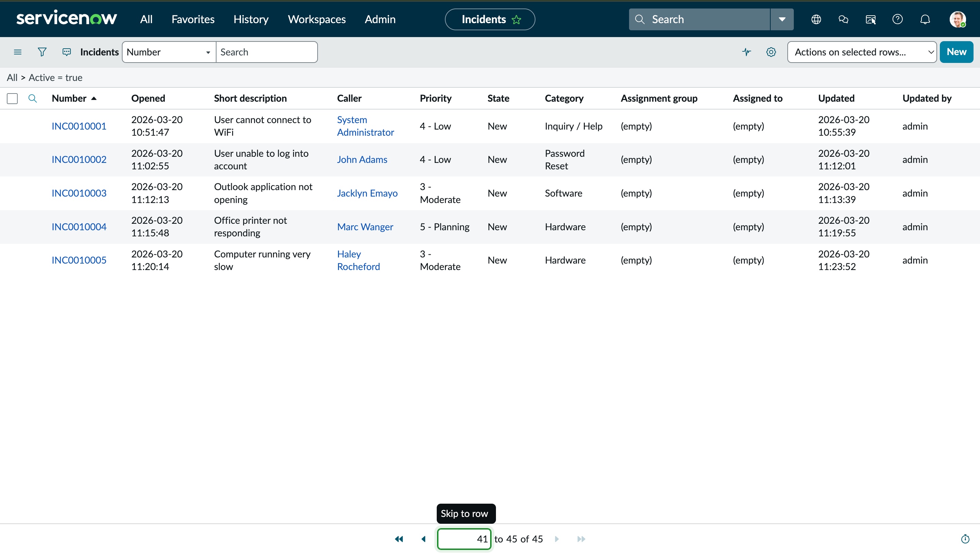Open the notifications bell icon
This screenshot has height=554, width=980.
tap(925, 19)
